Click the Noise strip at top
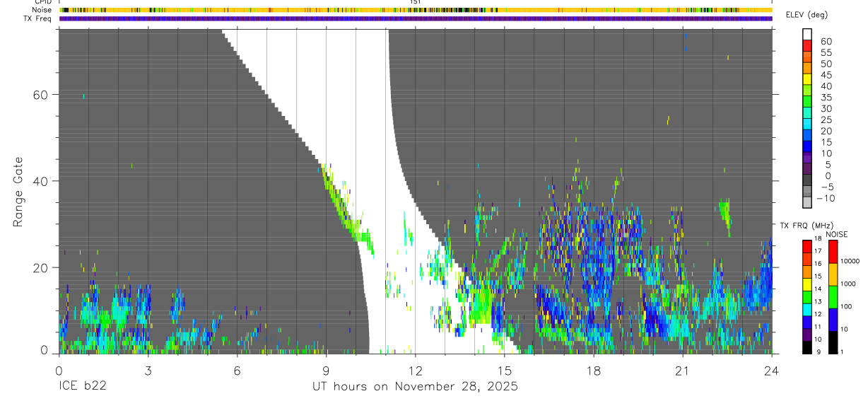Viewport: 868px width, 401px height. pos(415,10)
